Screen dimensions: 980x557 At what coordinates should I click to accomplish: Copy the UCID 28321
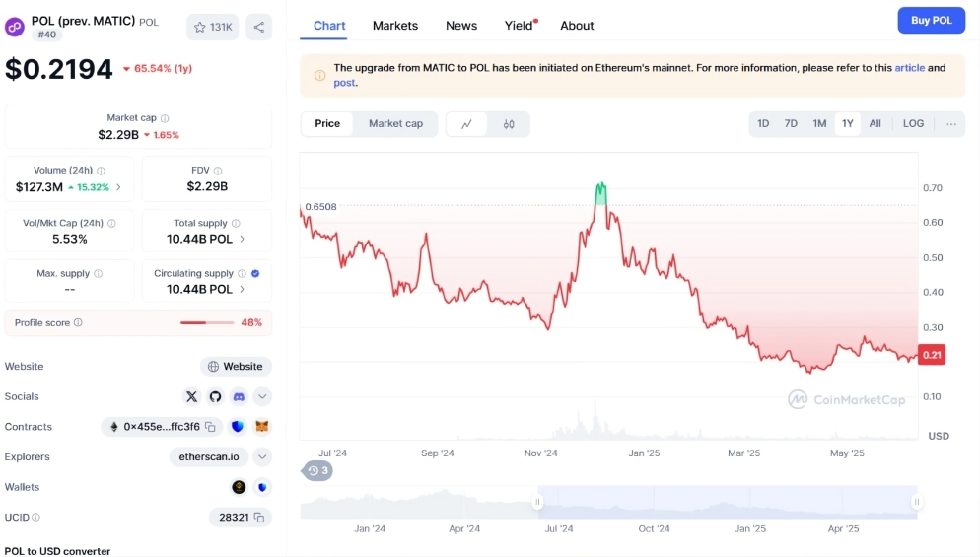click(x=259, y=518)
